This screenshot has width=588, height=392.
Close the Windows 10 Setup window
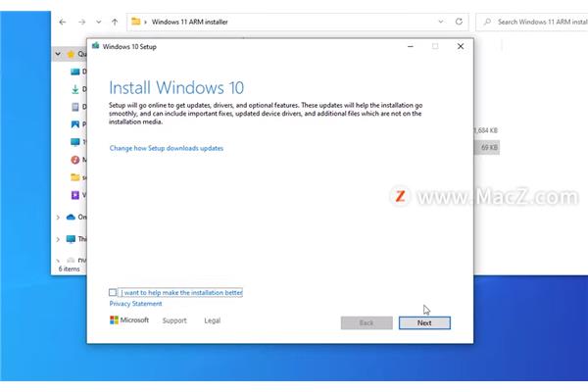[x=461, y=46]
